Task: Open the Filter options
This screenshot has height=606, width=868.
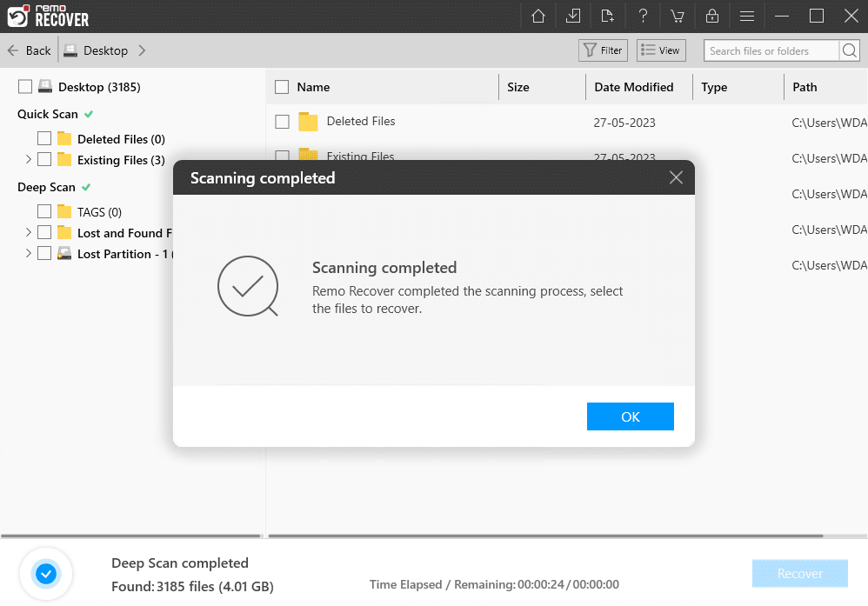Action: click(x=603, y=50)
